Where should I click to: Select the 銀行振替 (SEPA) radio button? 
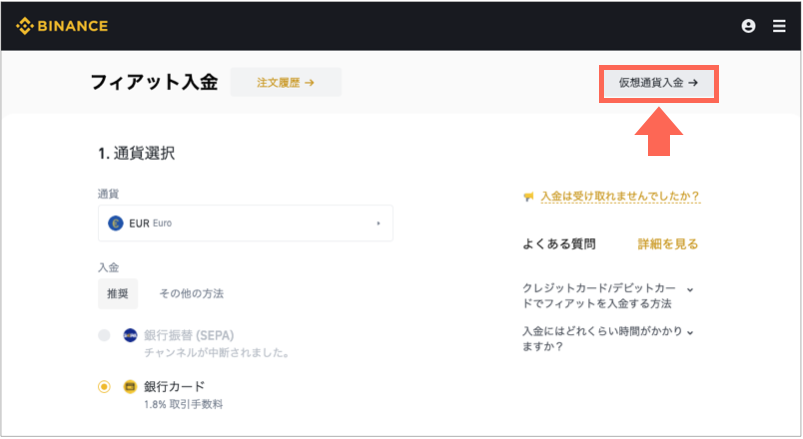[104, 336]
